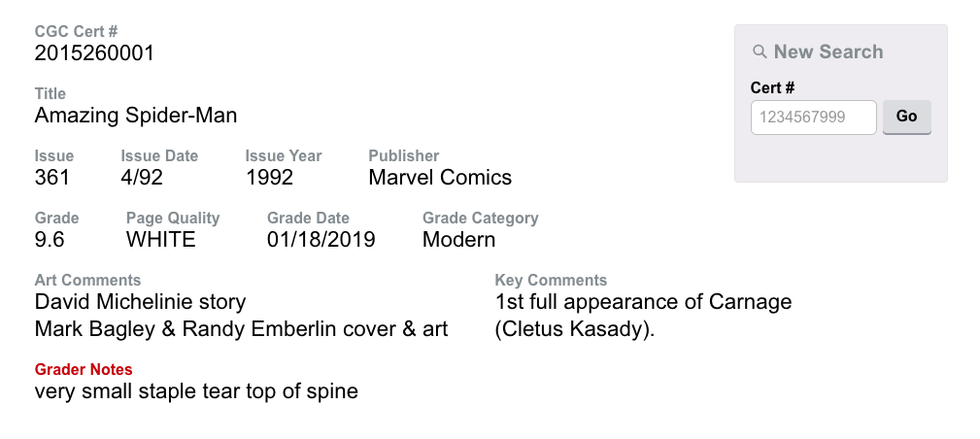Click the issue date 4/92
The image size is (980, 439).
point(144,178)
